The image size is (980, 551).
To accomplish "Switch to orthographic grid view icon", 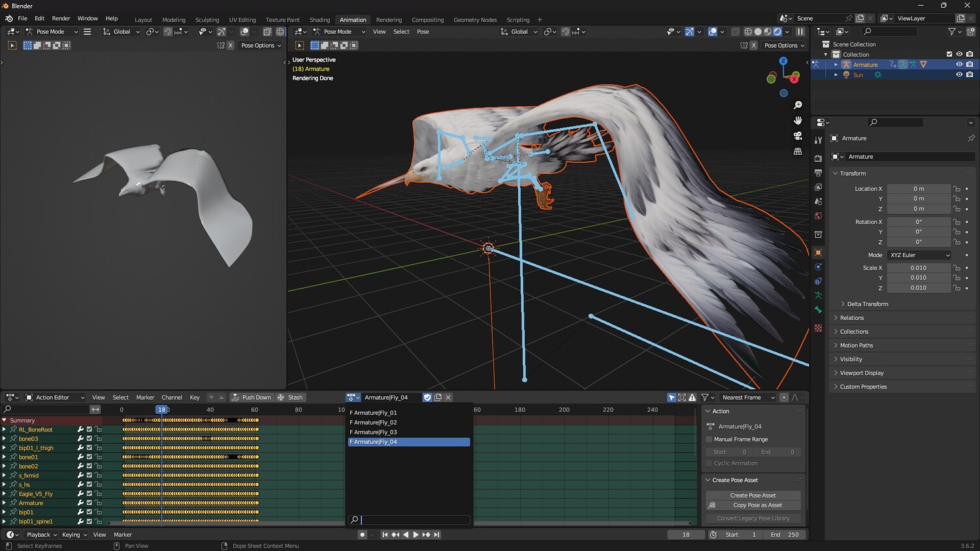I will click(x=798, y=151).
